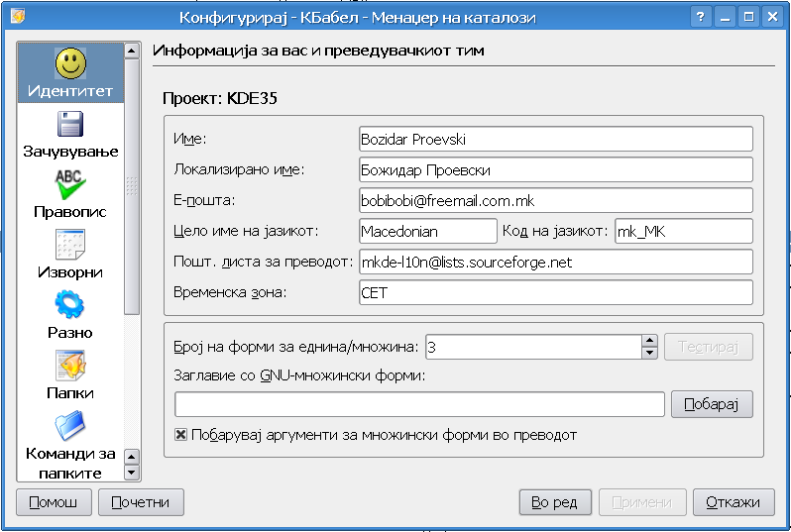Click the Цело име на јазикот field
This screenshot has width=791, height=532.
pyautogui.click(x=428, y=232)
